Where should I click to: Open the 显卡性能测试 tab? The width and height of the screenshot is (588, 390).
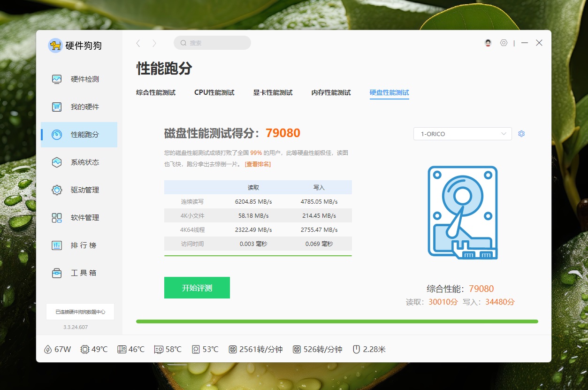click(273, 92)
